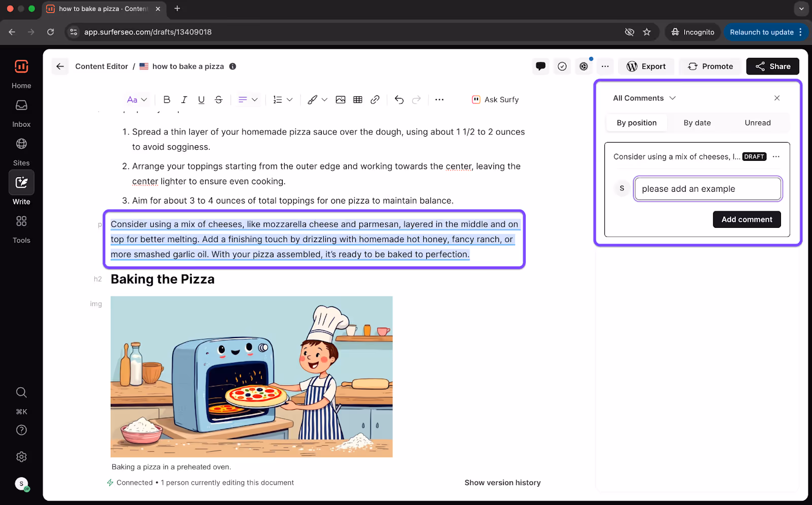
Task: Redo the last edit
Action: click(417, 99)
